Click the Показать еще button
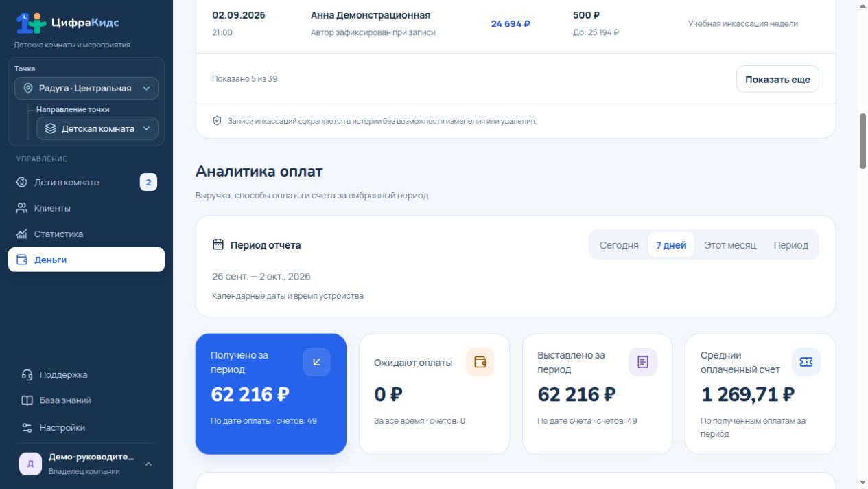 (x=777, y=79)
